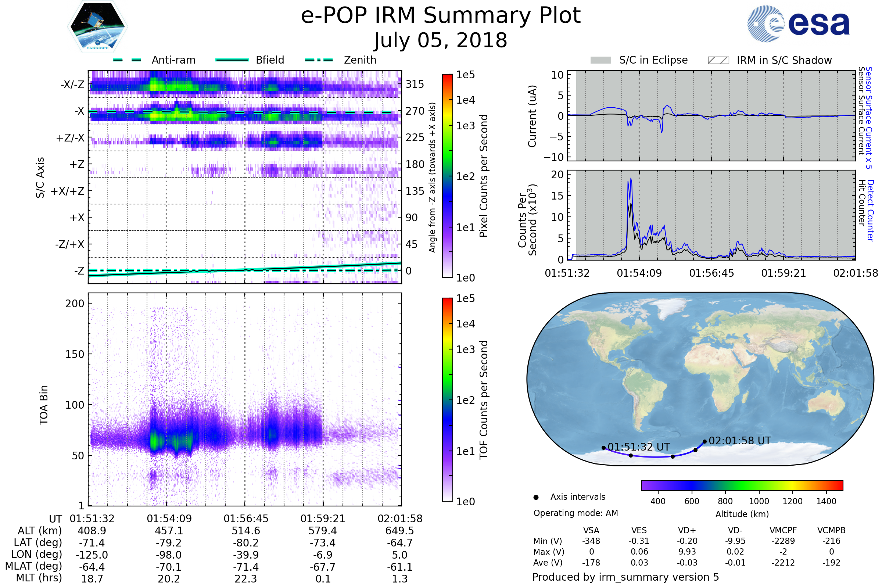Click the 01:51:32 UT start point on map

(603, 448)
